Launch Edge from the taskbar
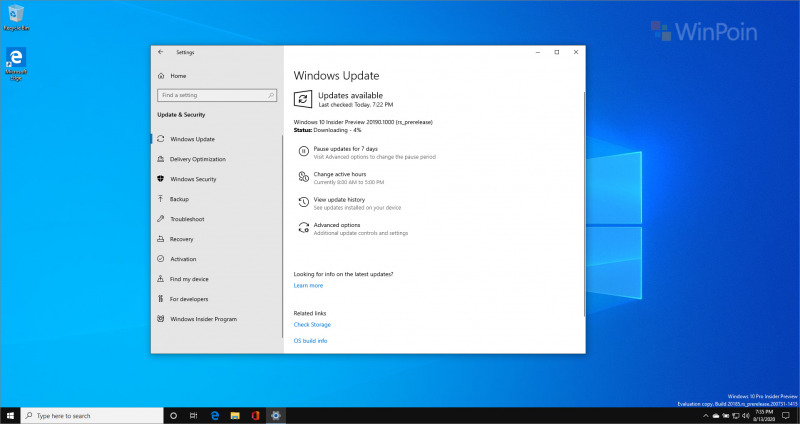 [x=215, y=416]
